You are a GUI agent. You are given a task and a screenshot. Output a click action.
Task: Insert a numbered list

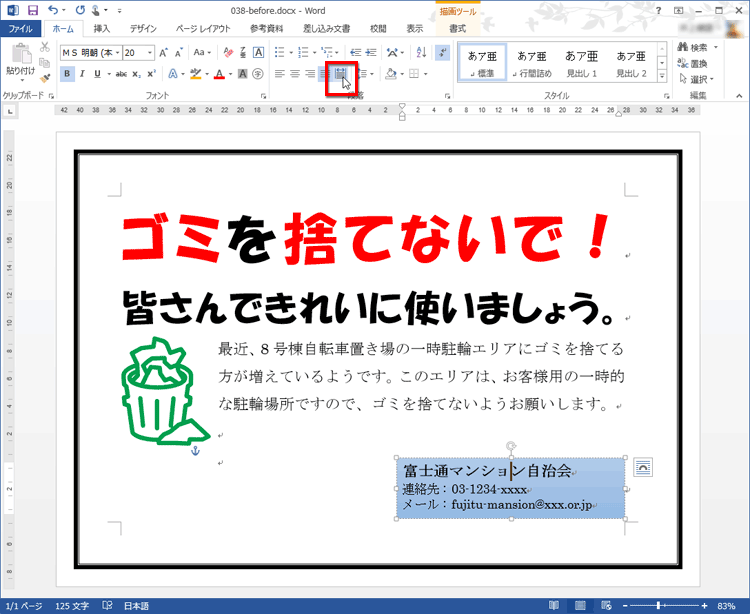pos(303,52)
